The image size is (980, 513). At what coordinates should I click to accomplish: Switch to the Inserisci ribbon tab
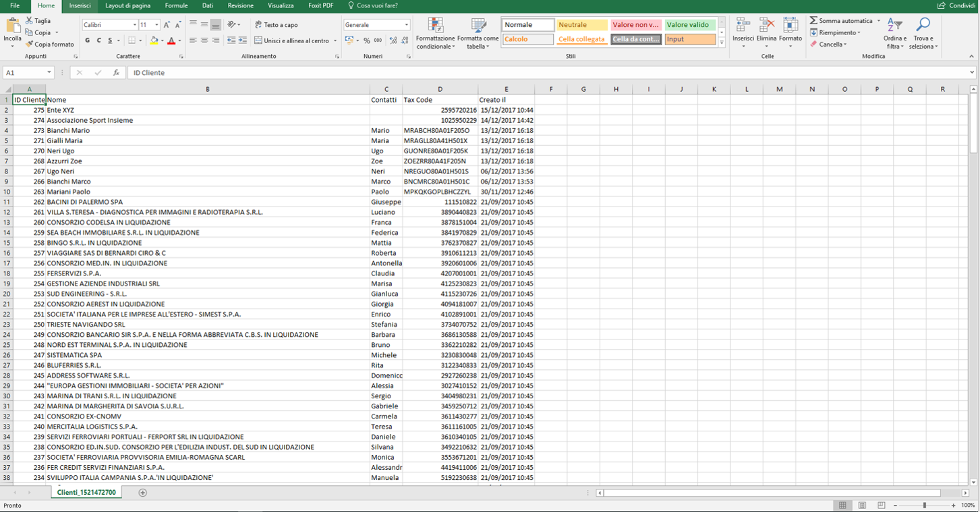pyautogui.click(x=80, y=5)
